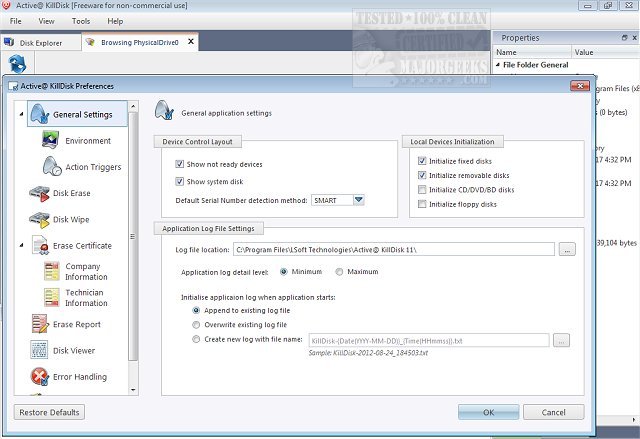Uncheck Initialize fixed disks
This screenshot has height=439, width=640.
tap(422, 161)
